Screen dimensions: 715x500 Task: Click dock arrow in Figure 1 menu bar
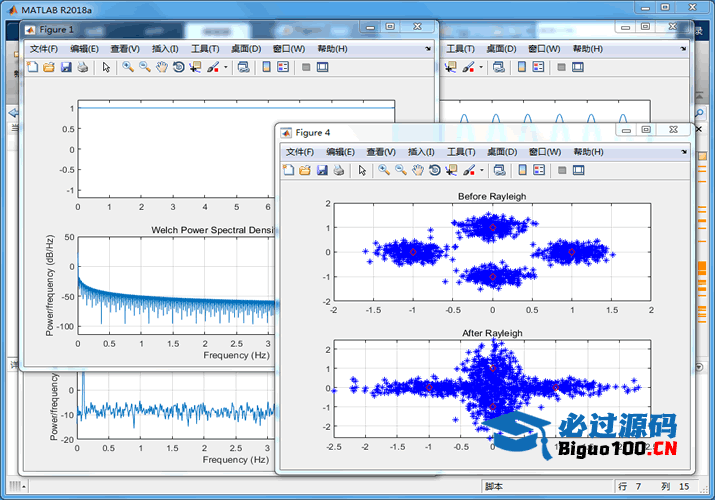tap(428, 49)
